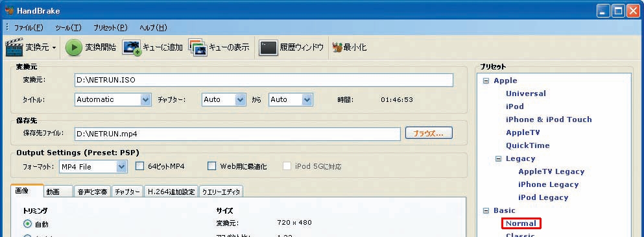
Task: Select the iPod preset
Action: [x=515, y=106]
